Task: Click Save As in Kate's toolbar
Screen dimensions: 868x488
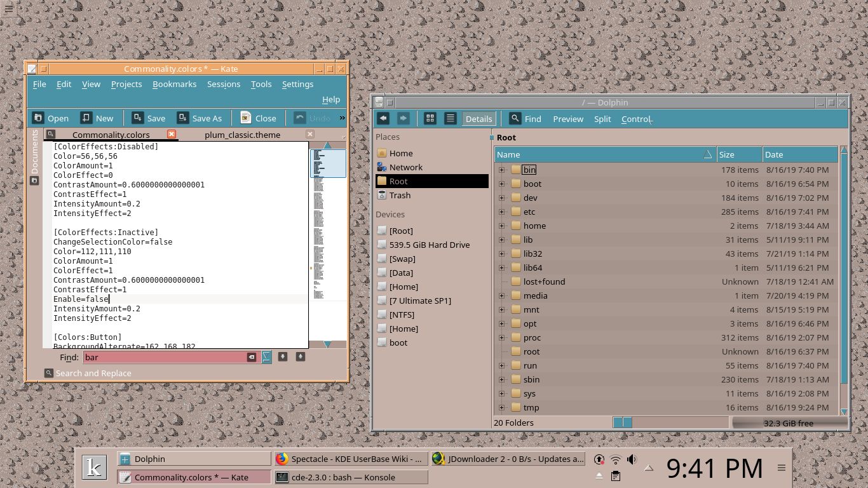Action: click(200, 118)
